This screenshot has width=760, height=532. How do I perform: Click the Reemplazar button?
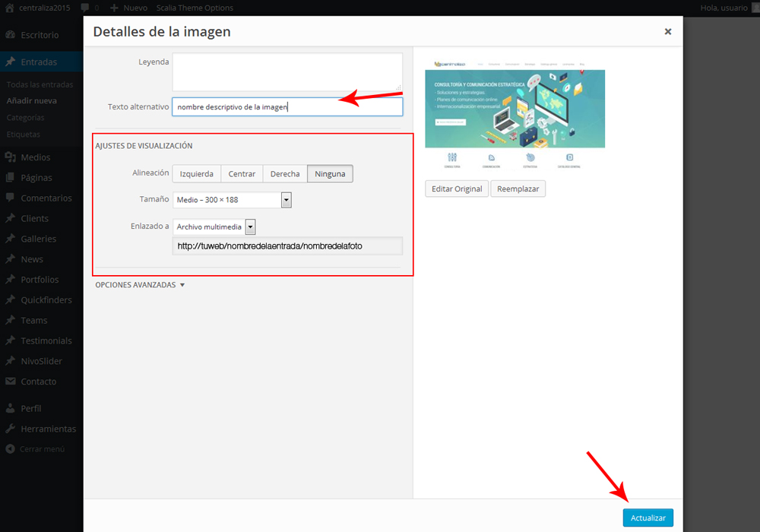518,188
